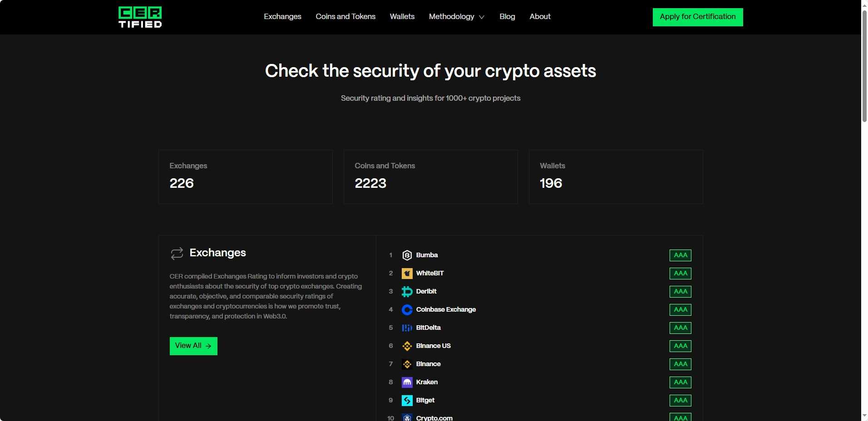The height and width of the screenshot is (421, 868).
Task: Click the Kraken exchange icon
Action: pyautogui.click(x=407, y=382)
